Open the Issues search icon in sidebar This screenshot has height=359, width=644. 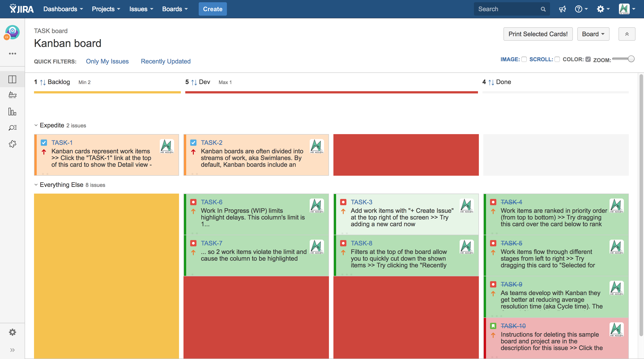tap(12, 128)
